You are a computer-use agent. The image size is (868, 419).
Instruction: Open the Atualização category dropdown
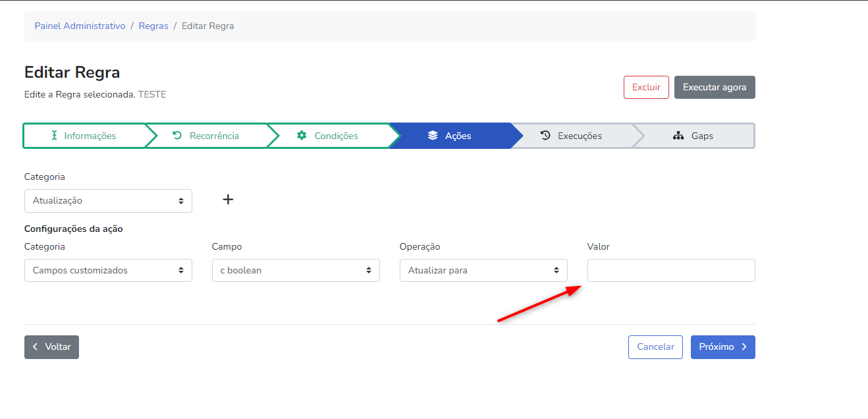coord(108,201)
